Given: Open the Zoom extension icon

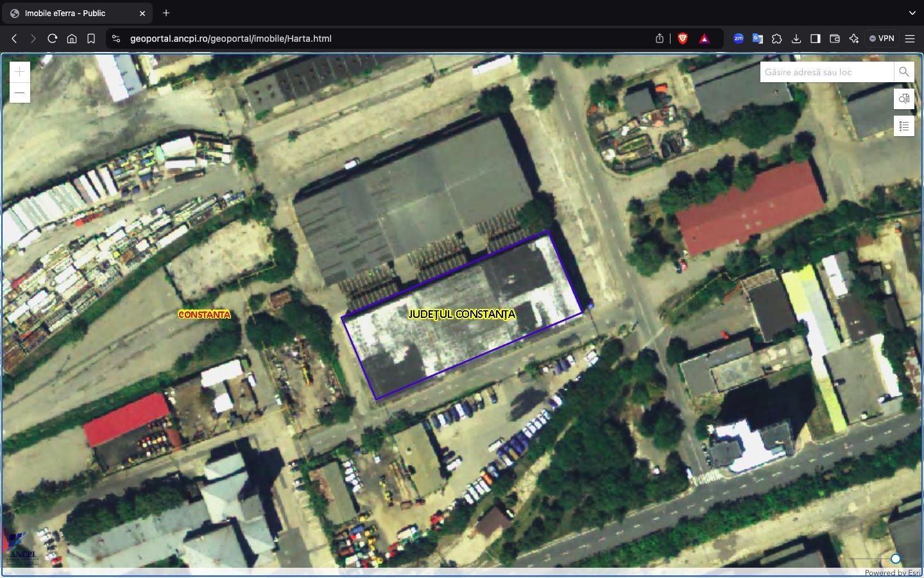Looking at the screenshot, I should [x=739, y=39].
